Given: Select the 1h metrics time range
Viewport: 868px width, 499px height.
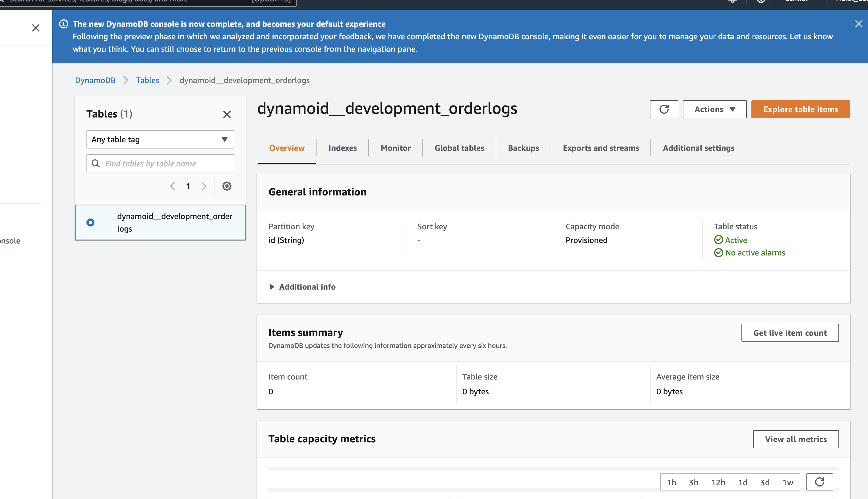Looking at the screenshot, I should 671,482.
